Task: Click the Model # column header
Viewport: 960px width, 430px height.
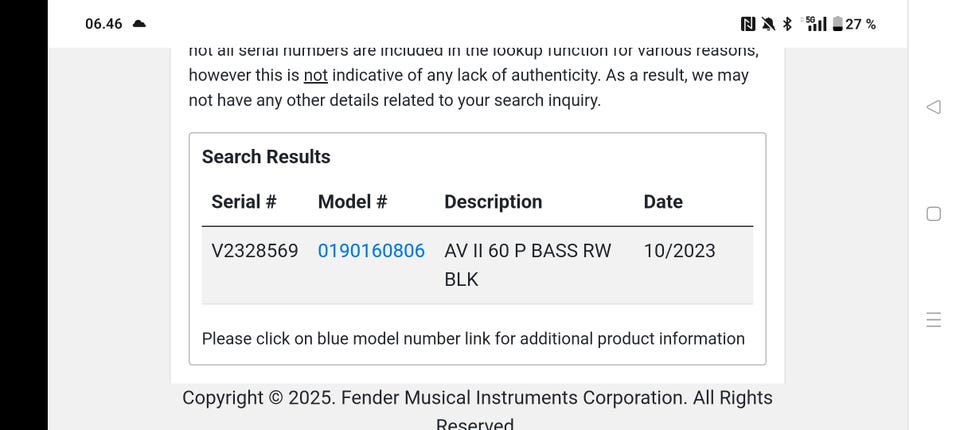Action: point(352,202)
